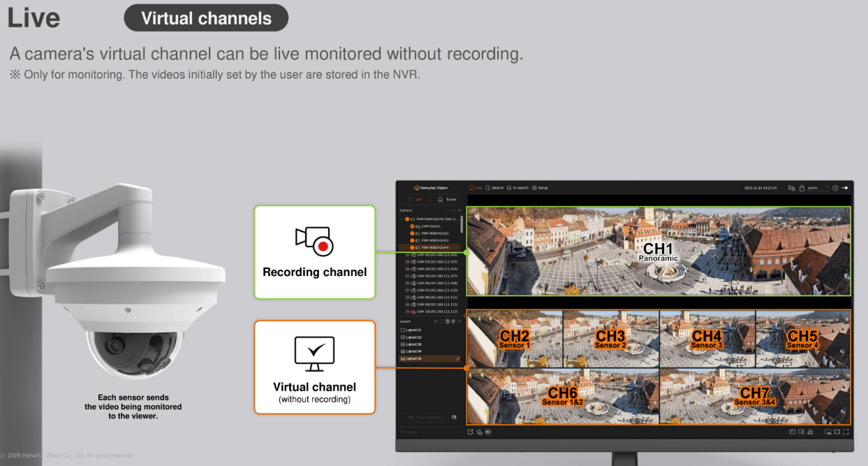
Task: Select the CH4 Sensor 3 video tile
Action: (707, 339)
